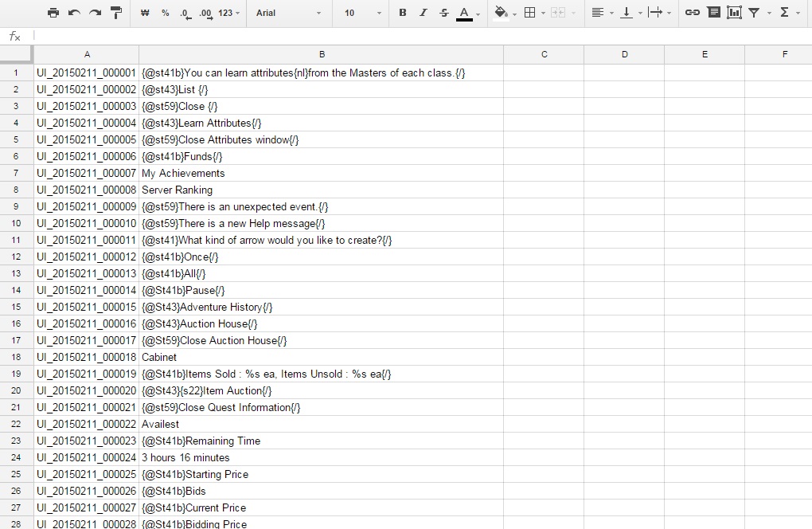
Task: Select column E header
Action: tap(705, 54)
